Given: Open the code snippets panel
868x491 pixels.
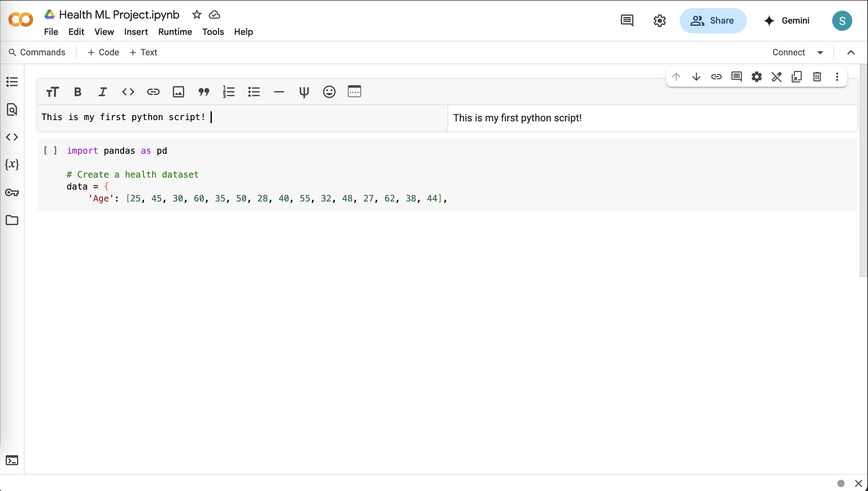Looking at the screenshot, I should click(x=12, y=137).
